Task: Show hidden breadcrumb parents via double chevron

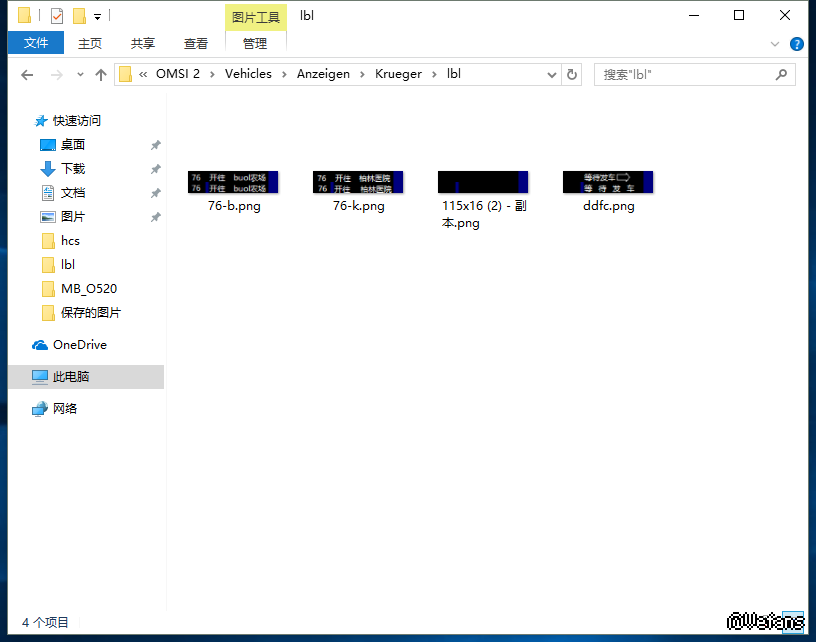Action: pos(143,74)
